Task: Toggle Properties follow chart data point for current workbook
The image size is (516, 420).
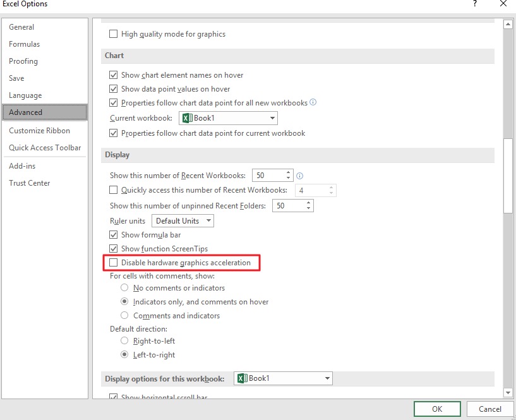Action: coord(113,133)
